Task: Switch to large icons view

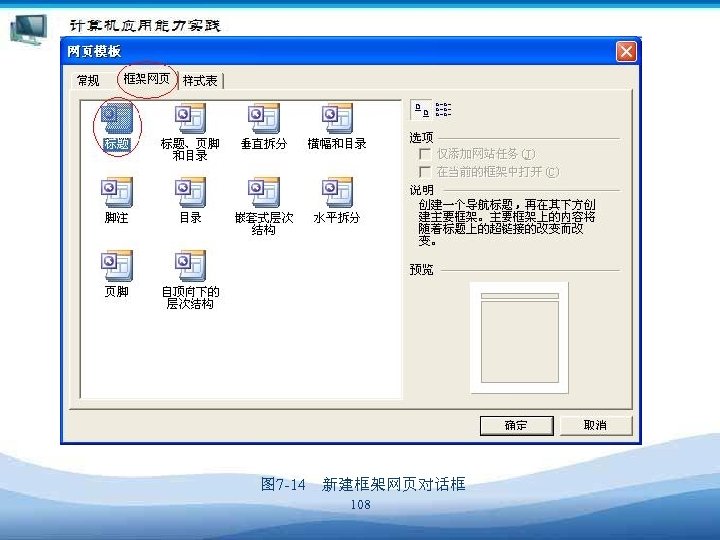Action: pyautogui.click(x=421, y=110)
